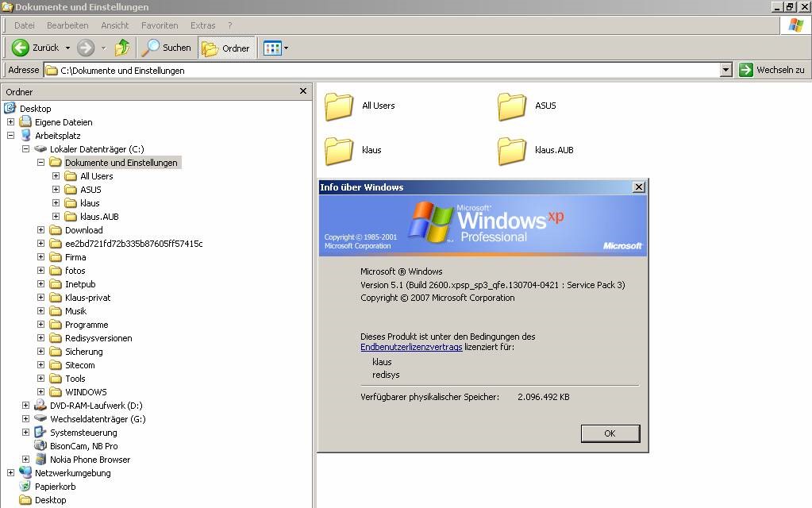Select Programme folder in tree
The height and width of the screenshot is (508, 812).
pyautogui.click(x=87, y=325)
